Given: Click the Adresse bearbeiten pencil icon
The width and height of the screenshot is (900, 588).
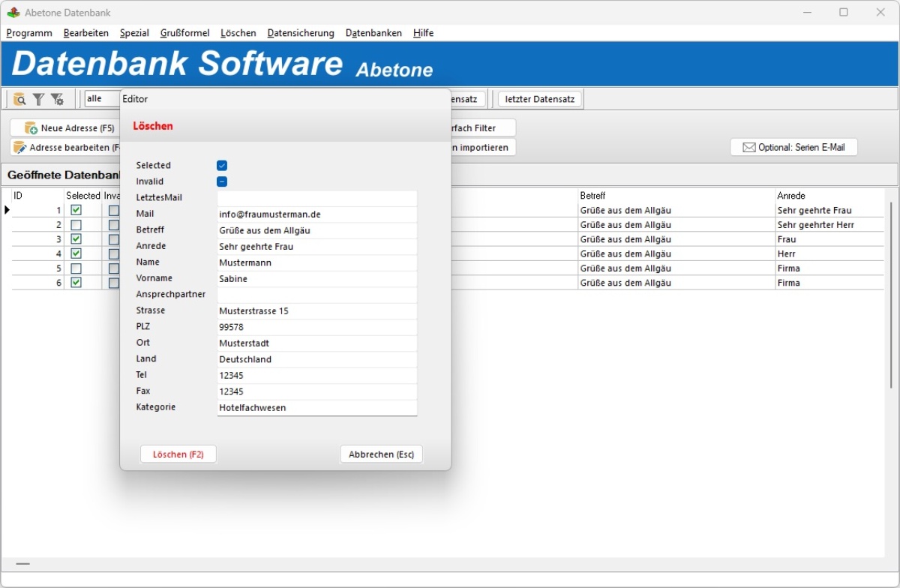Looking at the screenshot, I should point(20,147).
